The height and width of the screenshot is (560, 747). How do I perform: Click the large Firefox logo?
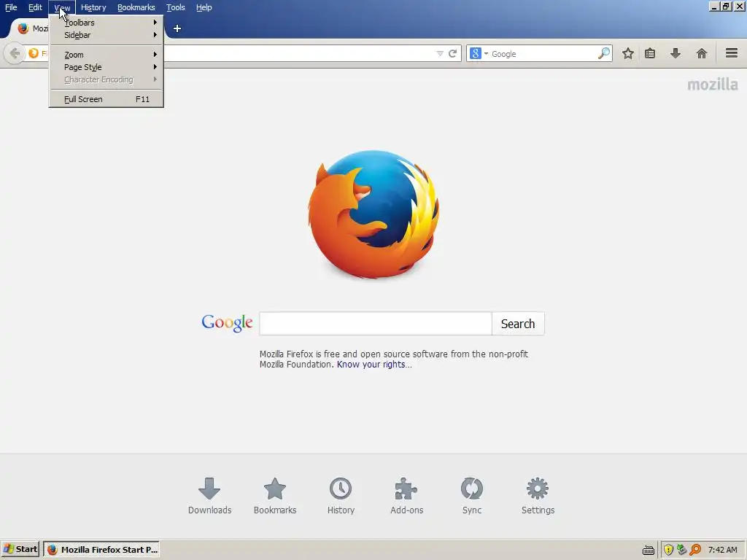pos(374,214)
